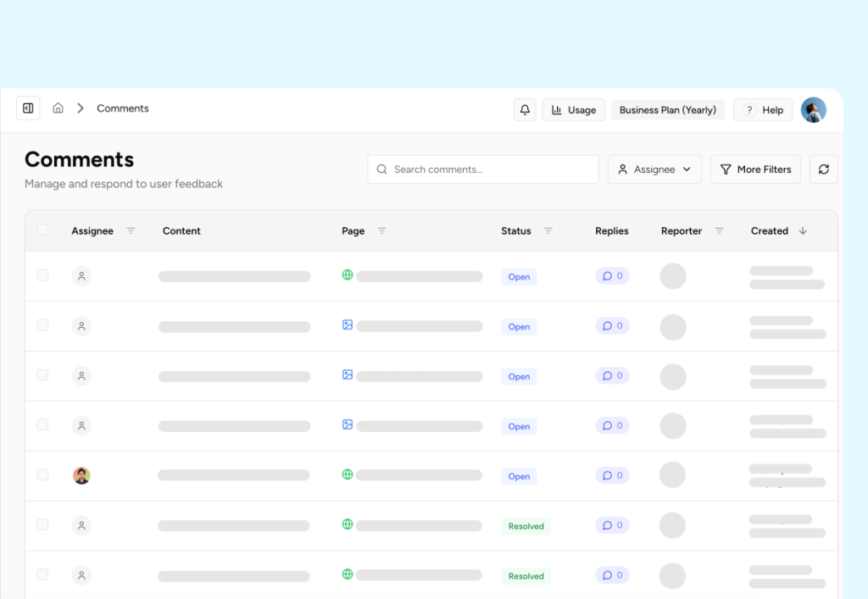The width and height of the screenshot is (868, 599).
Task: Click the image page icon in row two
Action: point(347,325)
